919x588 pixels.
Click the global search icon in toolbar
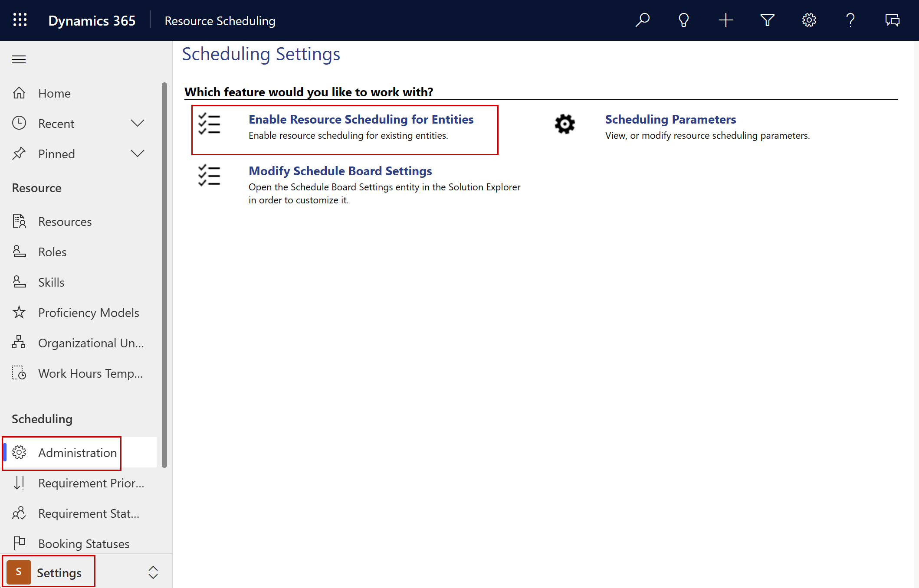(642, 20)
